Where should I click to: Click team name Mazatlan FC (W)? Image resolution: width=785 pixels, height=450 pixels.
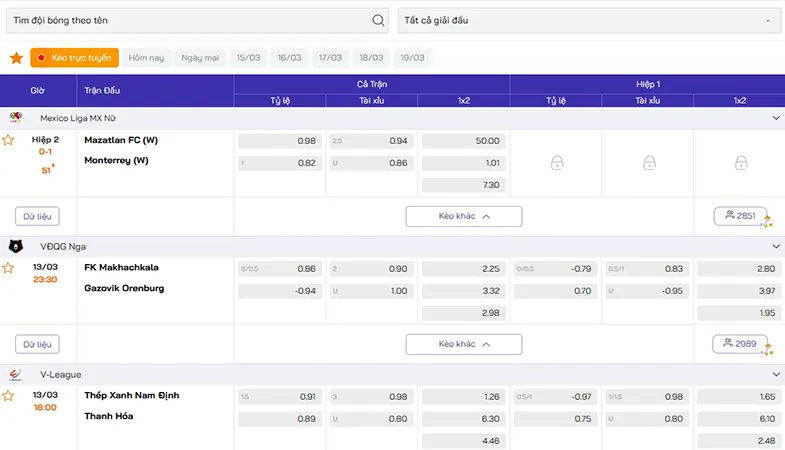coord(121,140)
